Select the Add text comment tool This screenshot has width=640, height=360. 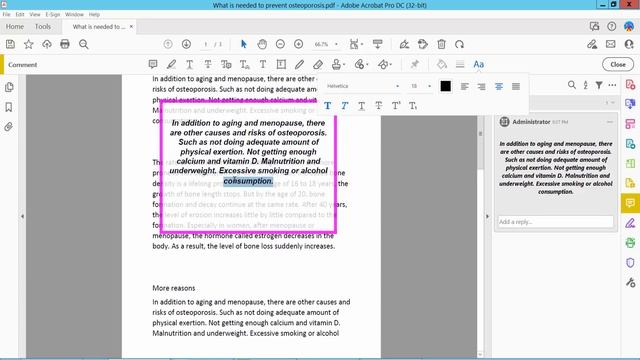pos(263,64)
